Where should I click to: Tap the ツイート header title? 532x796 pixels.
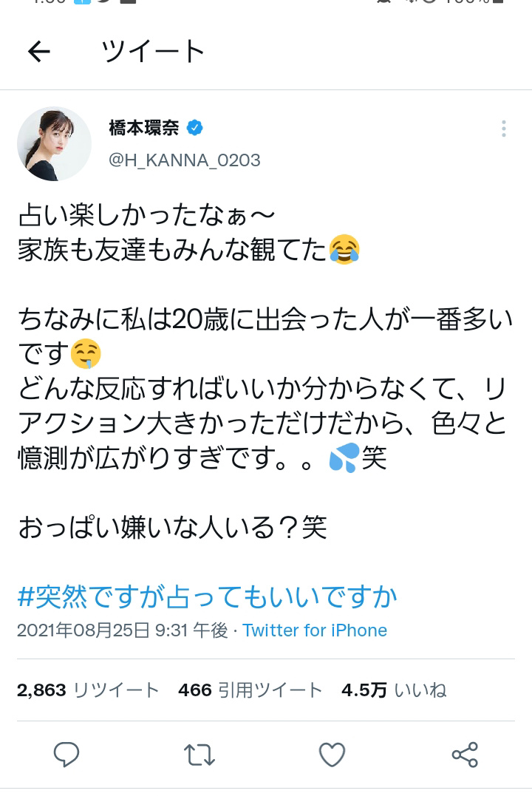pyautogui.click(x=153, y=51)
